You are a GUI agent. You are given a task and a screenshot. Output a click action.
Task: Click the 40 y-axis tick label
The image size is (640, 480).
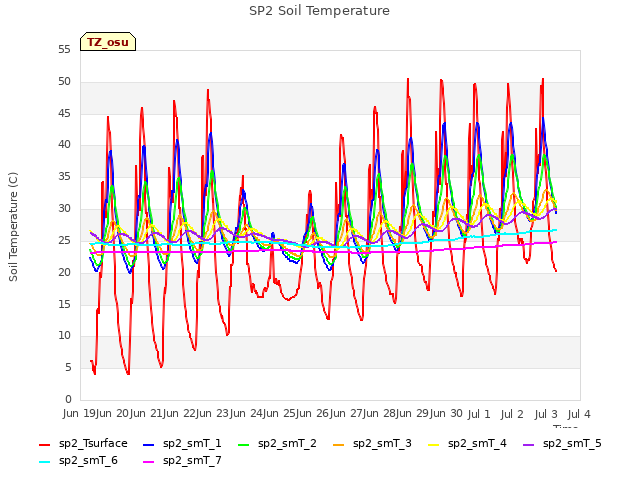[64, 144]
